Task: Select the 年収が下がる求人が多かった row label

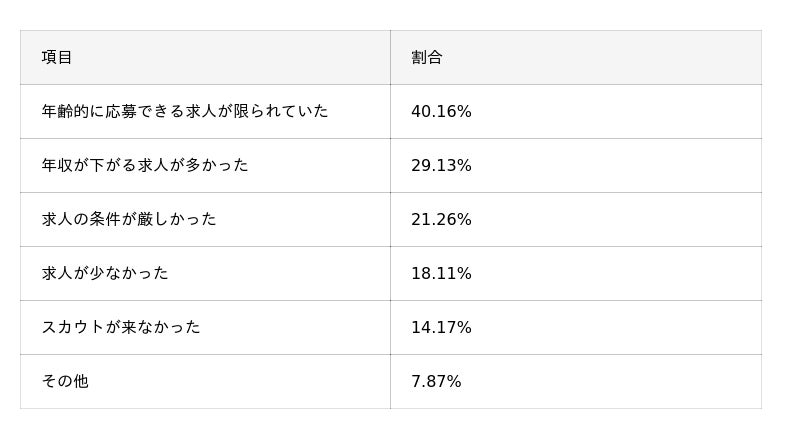Action: [x=145, y=166]
